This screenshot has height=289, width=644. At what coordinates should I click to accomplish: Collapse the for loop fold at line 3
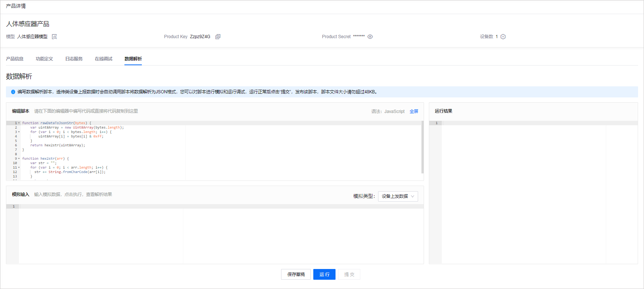(19, 132)
